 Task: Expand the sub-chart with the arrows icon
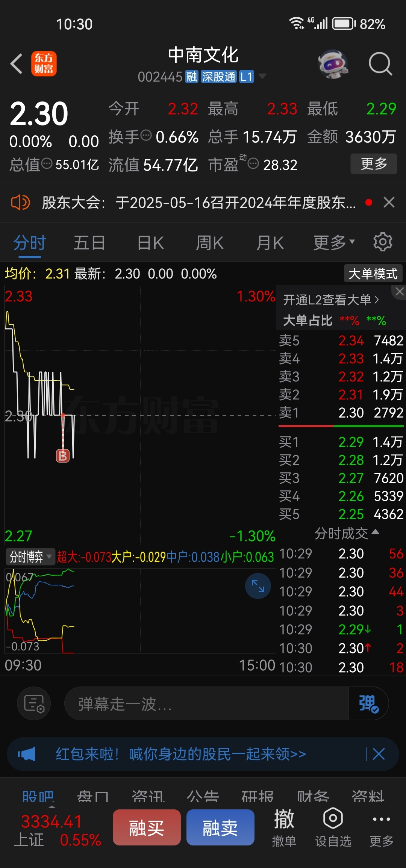coord(258,586)
